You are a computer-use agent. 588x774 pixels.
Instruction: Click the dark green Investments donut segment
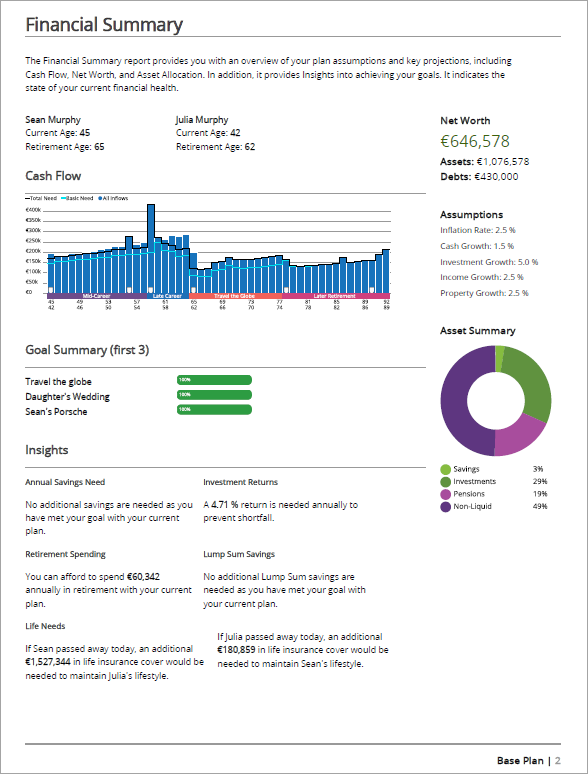(x=532, y=378)
